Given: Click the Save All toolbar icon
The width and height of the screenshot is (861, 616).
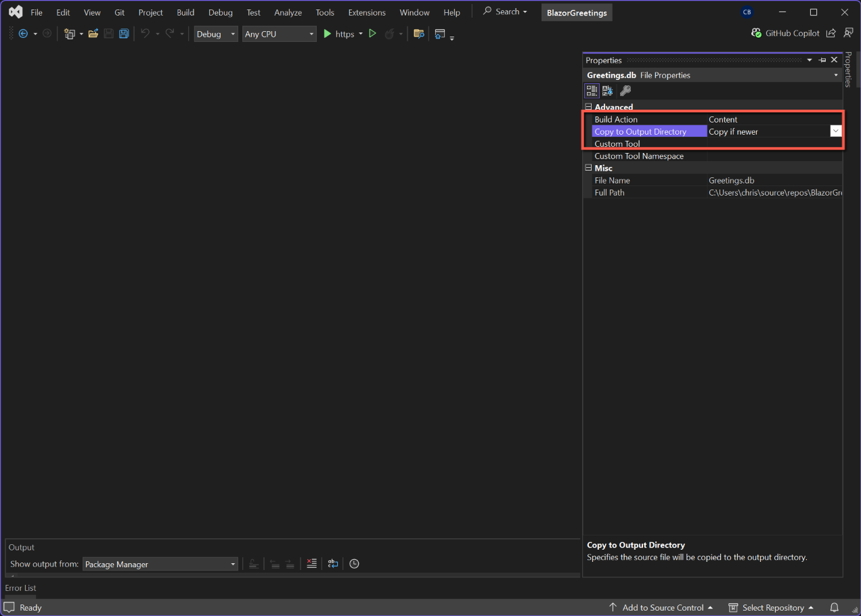Looking at the screenshot, I should click(x=124, y=34).
